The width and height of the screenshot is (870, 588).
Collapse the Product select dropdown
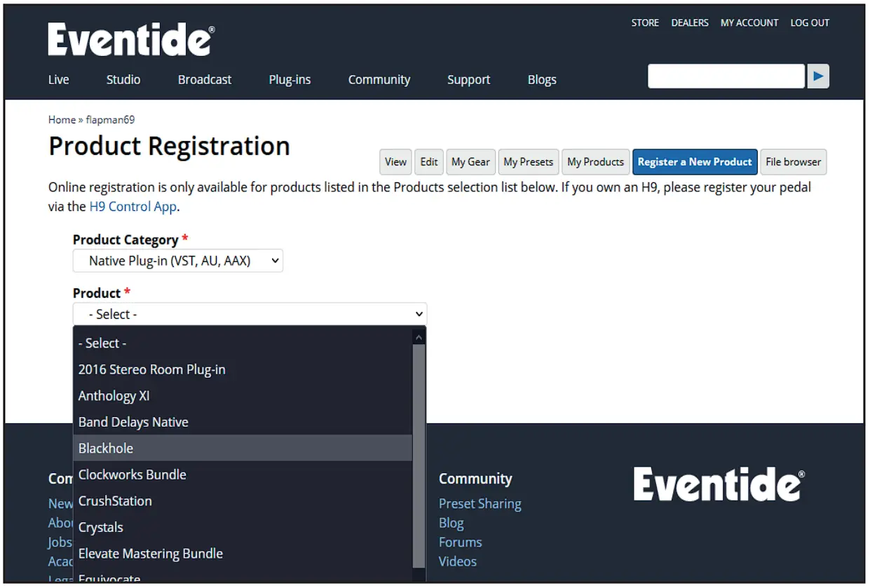coord(250,314)
